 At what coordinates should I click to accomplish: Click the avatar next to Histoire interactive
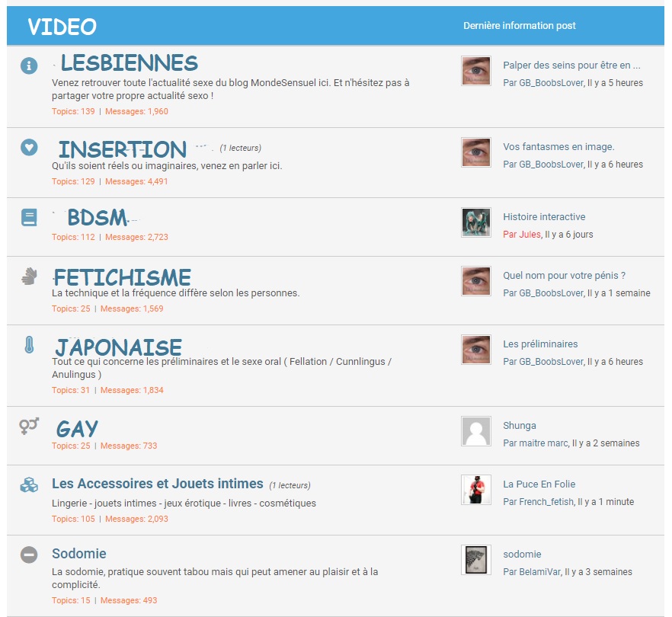[x=475, y=222]
